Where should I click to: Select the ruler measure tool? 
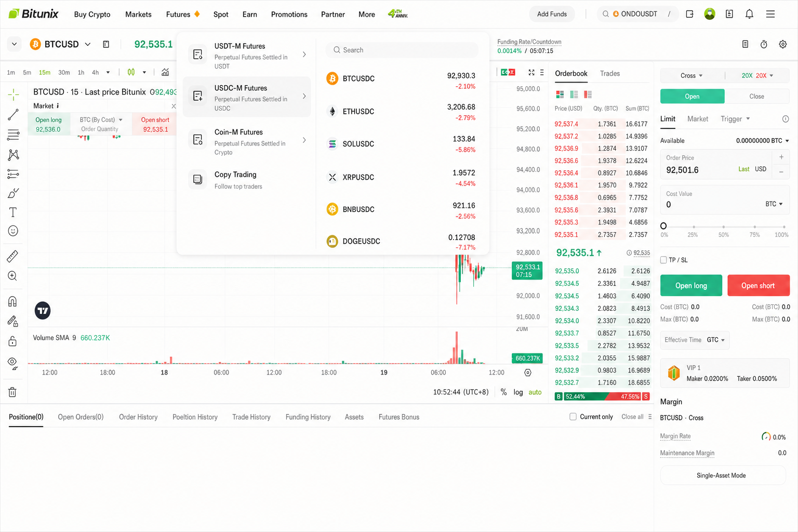click(13, 256)
